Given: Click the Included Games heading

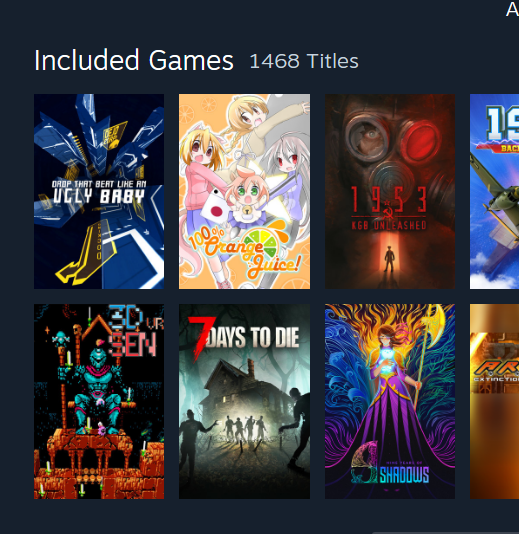Looking at the screenshot, I should click(134, 60).
